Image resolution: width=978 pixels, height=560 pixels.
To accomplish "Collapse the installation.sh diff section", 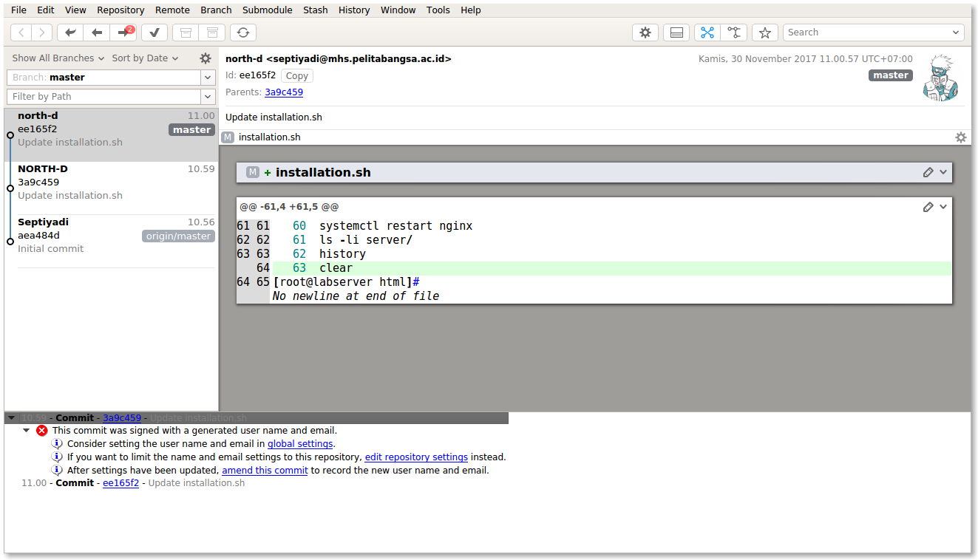I will click(944, 171).
